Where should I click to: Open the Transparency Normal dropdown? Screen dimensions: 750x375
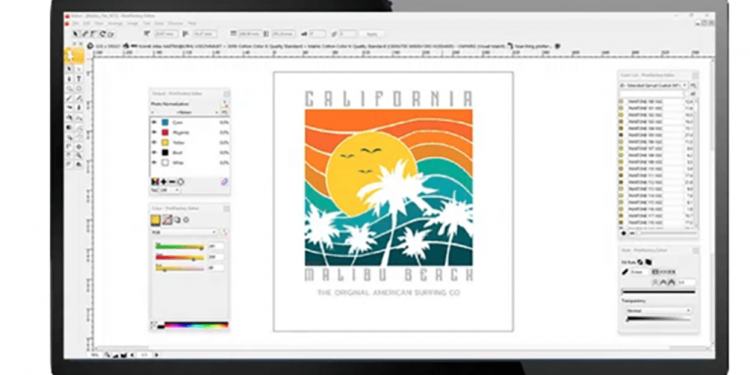(658, 311)
